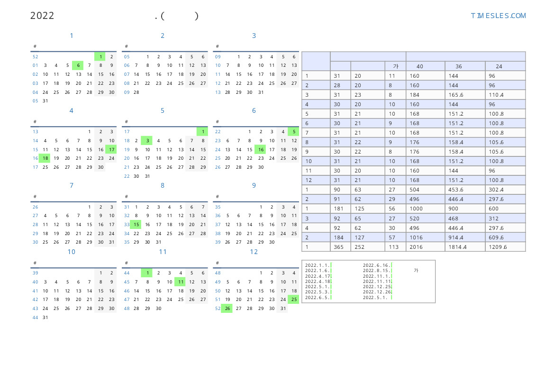Select the month 9 heading

click(x=254, y=186)
